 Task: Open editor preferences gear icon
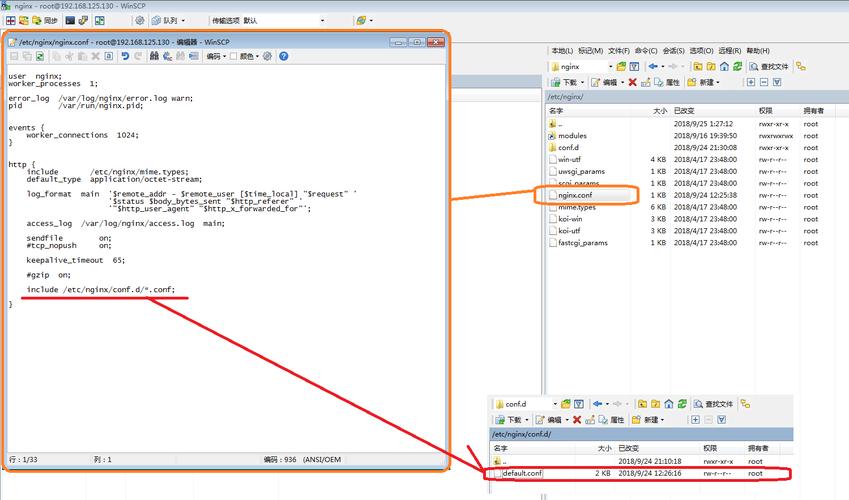267,56
